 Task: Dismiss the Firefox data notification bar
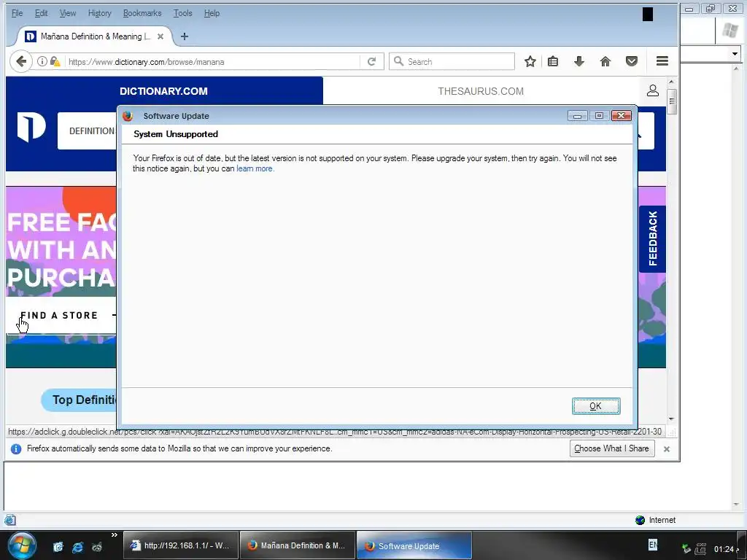click(x=667, y=449)
